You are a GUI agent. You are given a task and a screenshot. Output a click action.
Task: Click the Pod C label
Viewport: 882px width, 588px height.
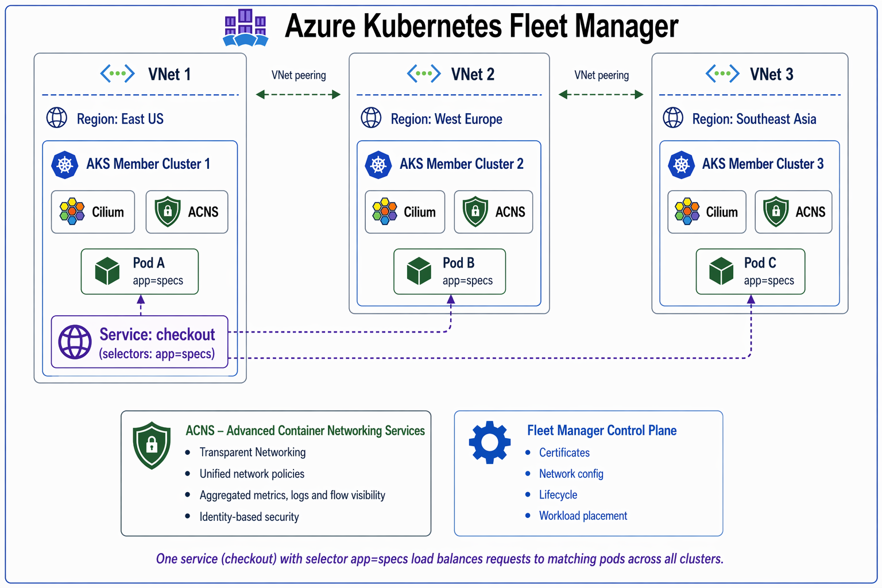(760, 263)
